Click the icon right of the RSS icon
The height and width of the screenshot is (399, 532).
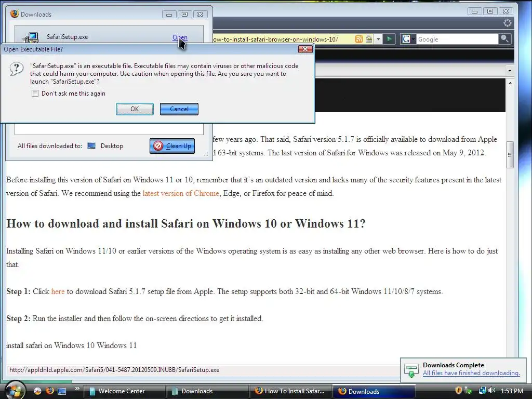[x=369, y=39]
